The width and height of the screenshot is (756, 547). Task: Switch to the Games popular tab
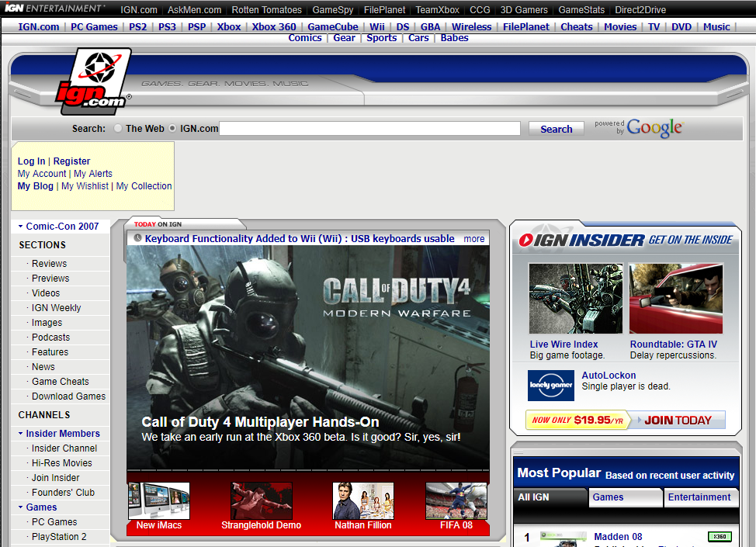click(x=608, y=497)
